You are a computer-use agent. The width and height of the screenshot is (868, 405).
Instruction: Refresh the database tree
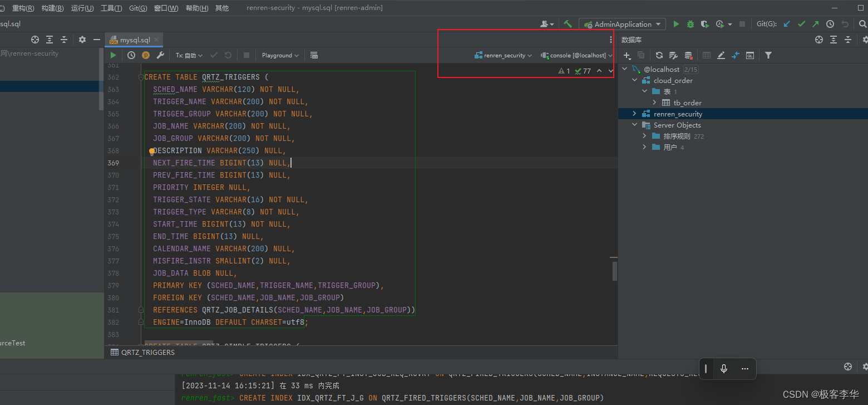[659, 55]
